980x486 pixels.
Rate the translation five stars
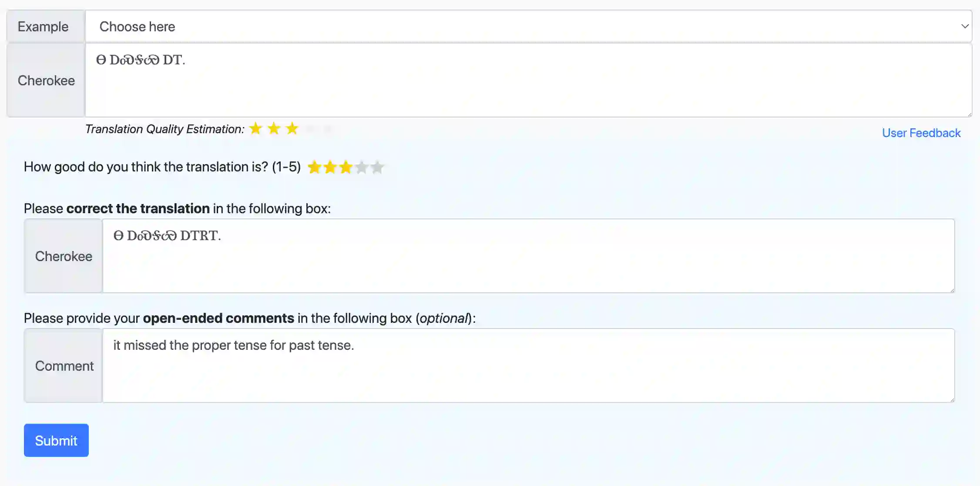(x=378, y=168)
